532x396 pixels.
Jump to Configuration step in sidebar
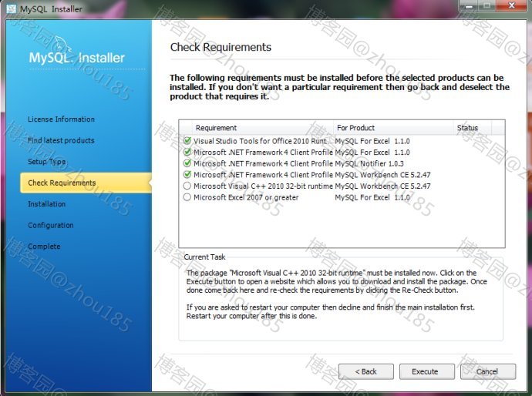[51, 226]
